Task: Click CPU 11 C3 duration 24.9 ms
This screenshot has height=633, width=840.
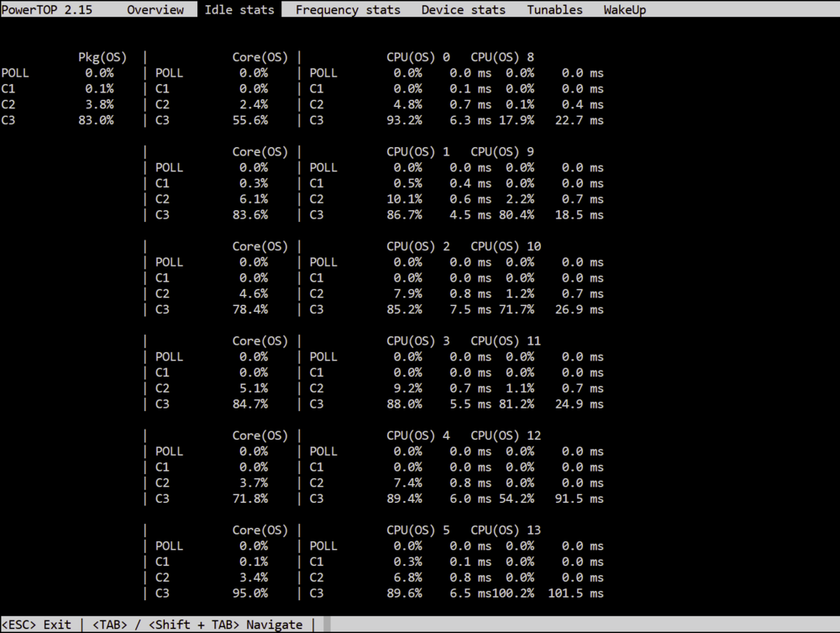Action: point(579,404)
